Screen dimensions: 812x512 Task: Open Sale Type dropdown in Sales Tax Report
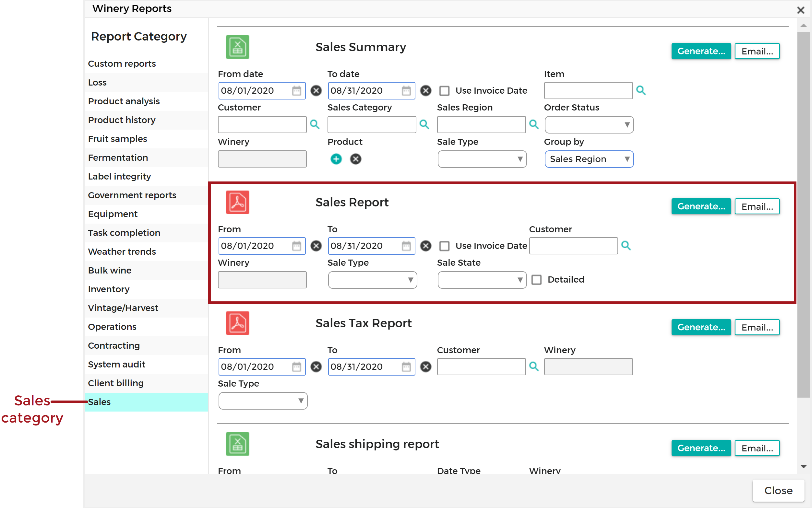[263, 401]
